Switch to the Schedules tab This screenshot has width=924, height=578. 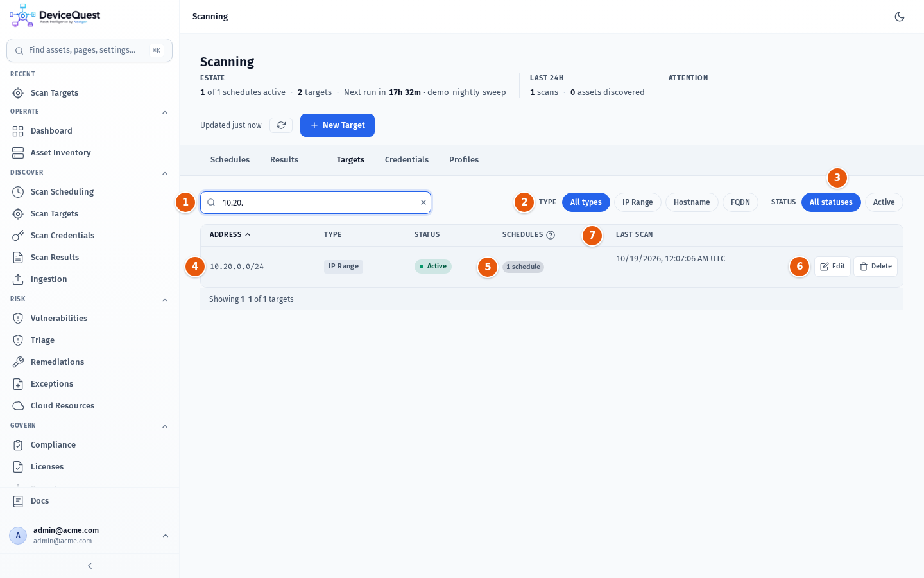230,160
